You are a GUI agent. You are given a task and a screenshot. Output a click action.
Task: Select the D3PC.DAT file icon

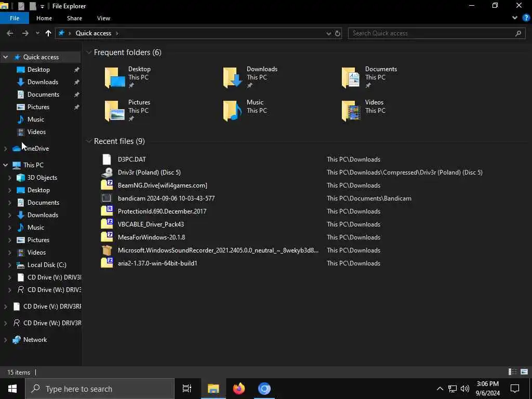[107, 159]
